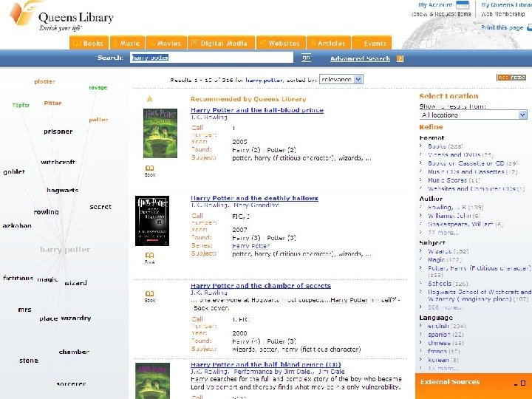The image size is (532, 399).
Task: Maximize the External Sources panel
Action: 523,383
